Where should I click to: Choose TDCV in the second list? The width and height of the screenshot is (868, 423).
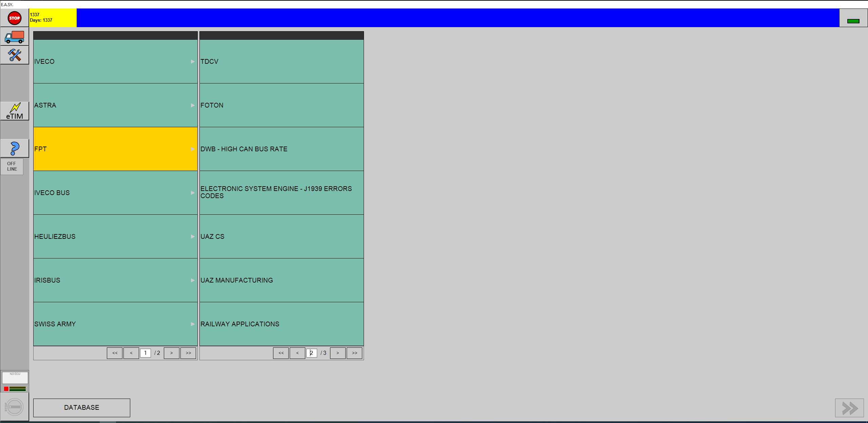[282, 61]
